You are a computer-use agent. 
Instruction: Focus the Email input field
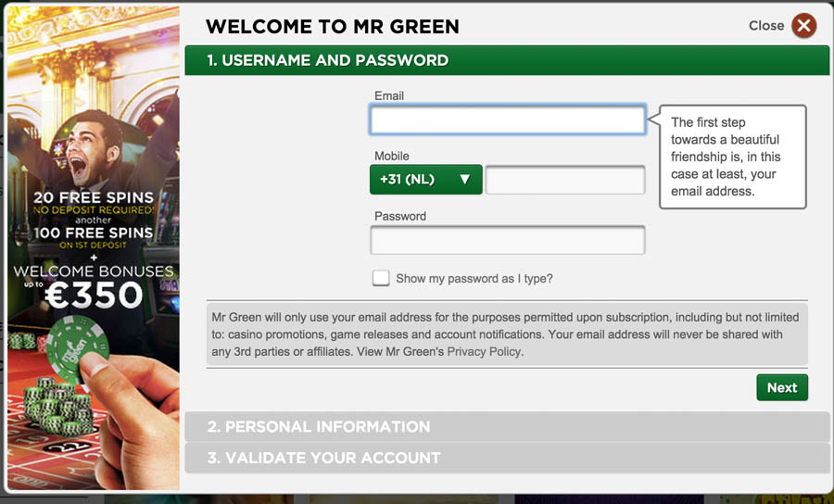(x=508, y=120)
